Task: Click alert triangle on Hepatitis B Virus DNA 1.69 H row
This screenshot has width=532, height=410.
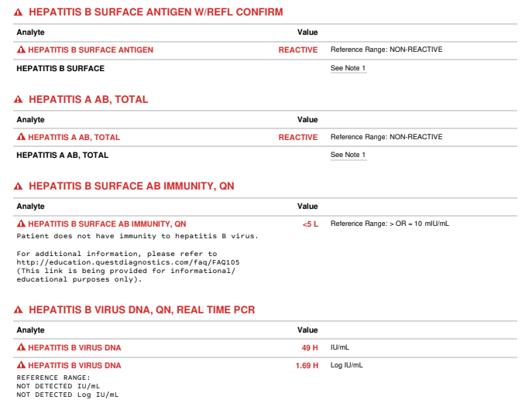Action: click(x=21, y=365)
